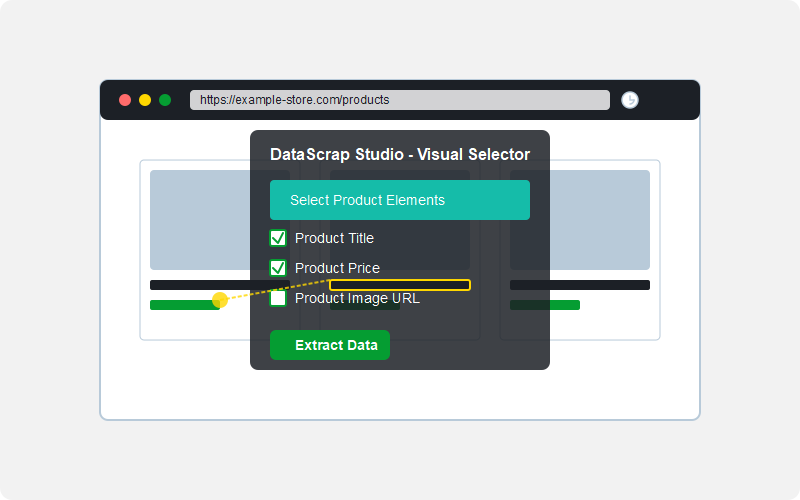Click the red close window dot

[125, 100]
